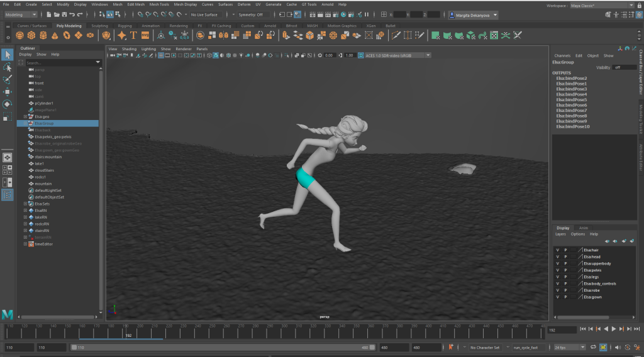
Task: Select the Rotate tool in toolbox
Action: click(x=8, y=104)
